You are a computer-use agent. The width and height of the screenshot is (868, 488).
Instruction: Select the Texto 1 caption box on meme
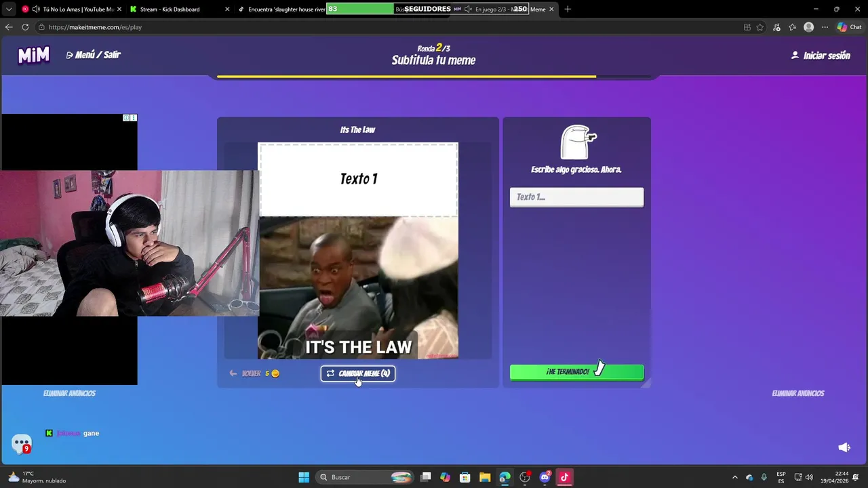point(358,179)
